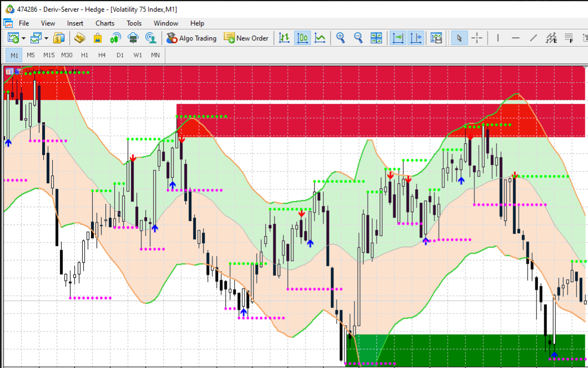Toggle Algo Trading on or off
588x368 pixels.
tap(191, 38)
